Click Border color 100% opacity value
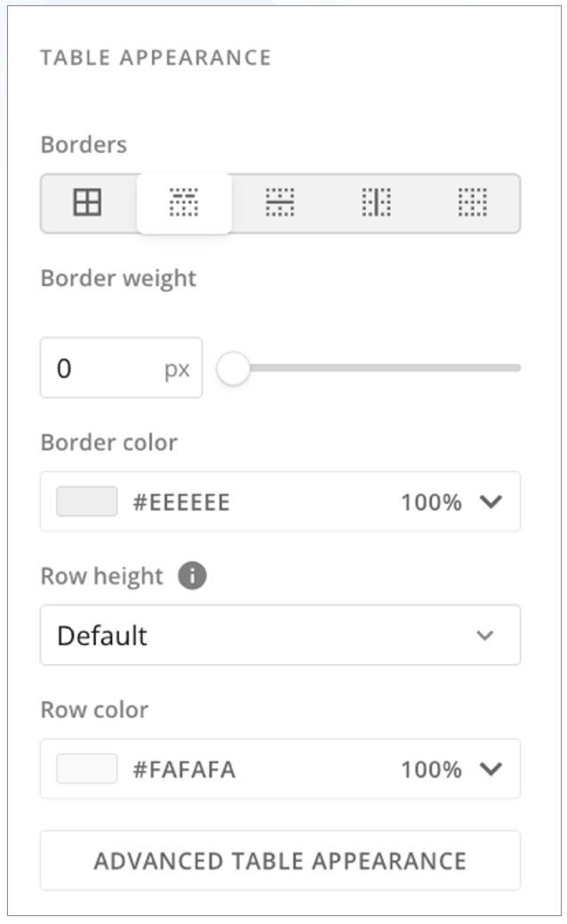Viewport: 567px width, 924px height. coord(431,503)
